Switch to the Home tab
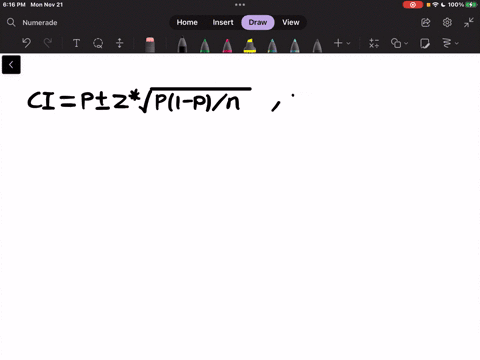This screenshot has width=480, height=360. (187, 22)
